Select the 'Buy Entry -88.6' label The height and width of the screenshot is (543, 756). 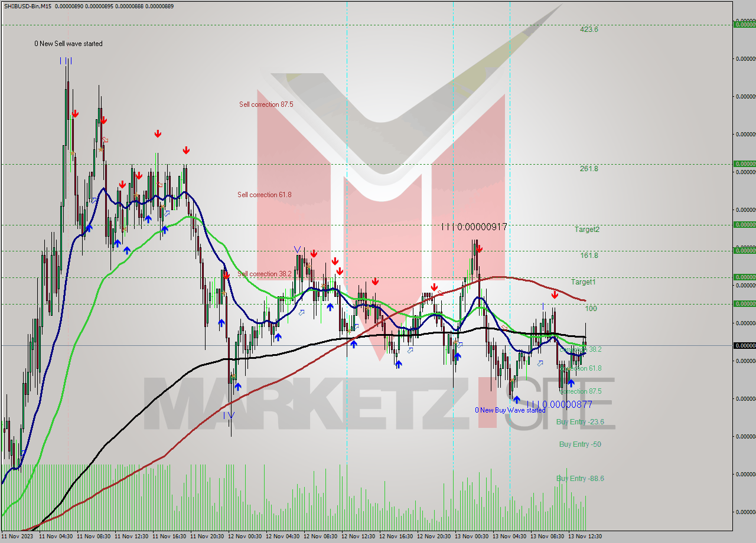pyautogui.click(x=580, y=479)
